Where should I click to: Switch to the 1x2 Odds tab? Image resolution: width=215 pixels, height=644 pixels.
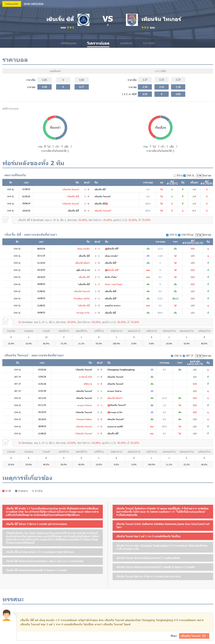[x=149, y=43]
